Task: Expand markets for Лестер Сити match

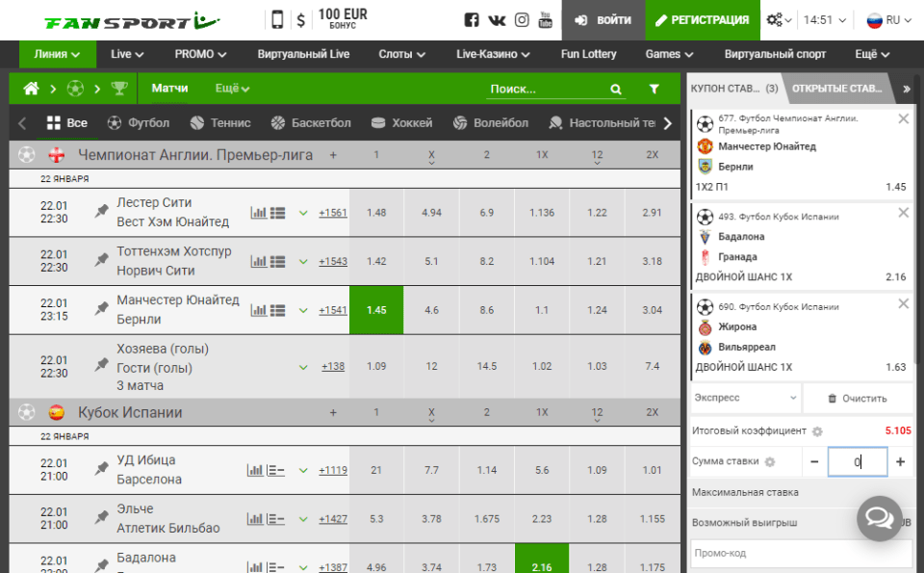Action: [x=303, y=213]
